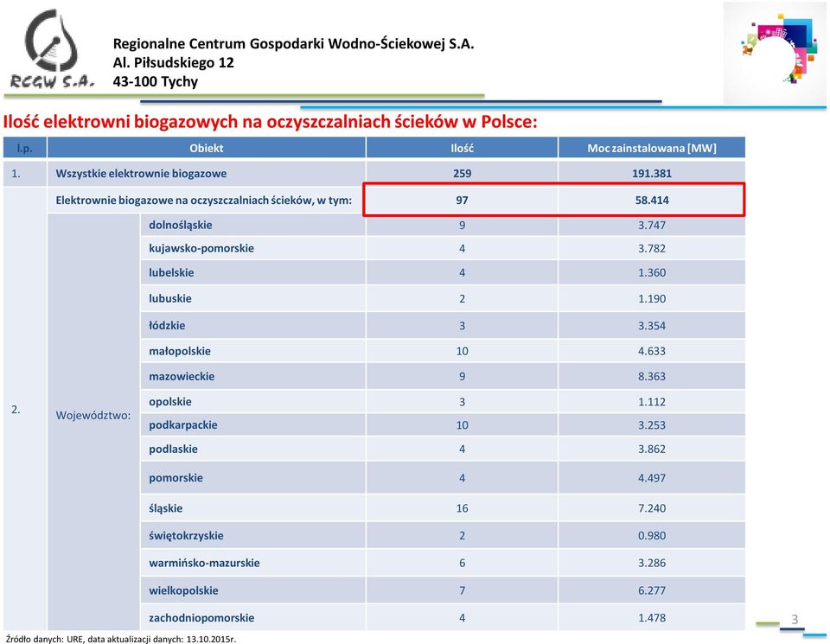Click the installed power value 3.782
The width and height of the screenshot is (830, 644).
(x=652, y=249)
